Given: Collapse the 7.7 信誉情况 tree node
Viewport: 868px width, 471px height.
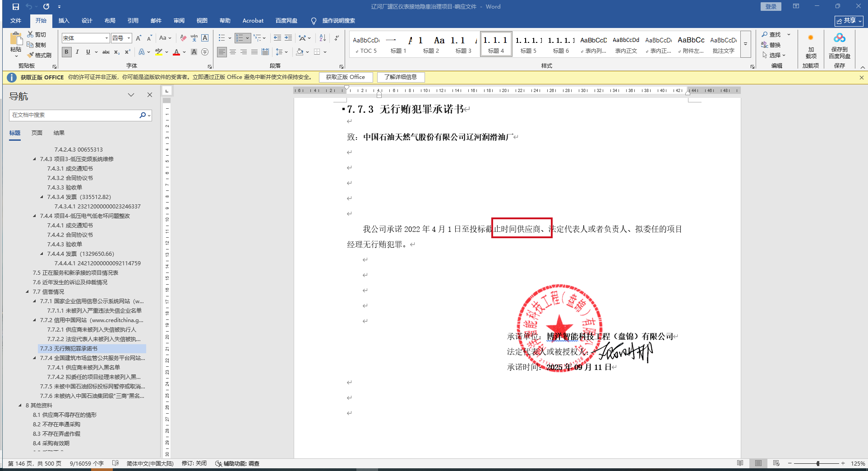Looking at the screenshot, I should (28, 292).
